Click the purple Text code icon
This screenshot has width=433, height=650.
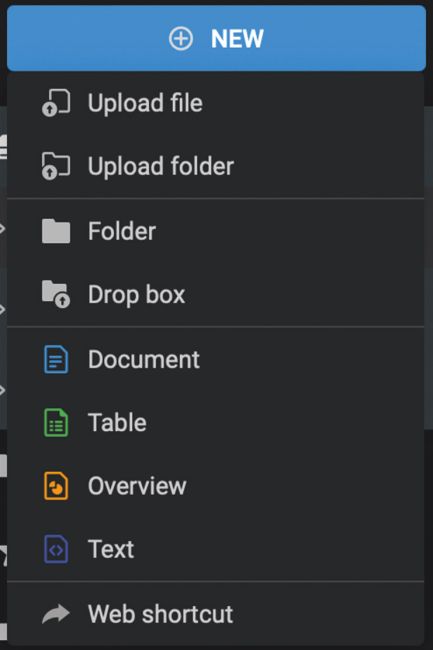click(56, 549)
